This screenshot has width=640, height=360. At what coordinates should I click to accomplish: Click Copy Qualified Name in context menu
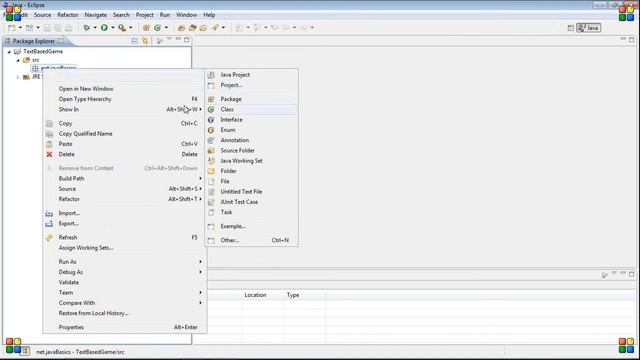(124, 133)
